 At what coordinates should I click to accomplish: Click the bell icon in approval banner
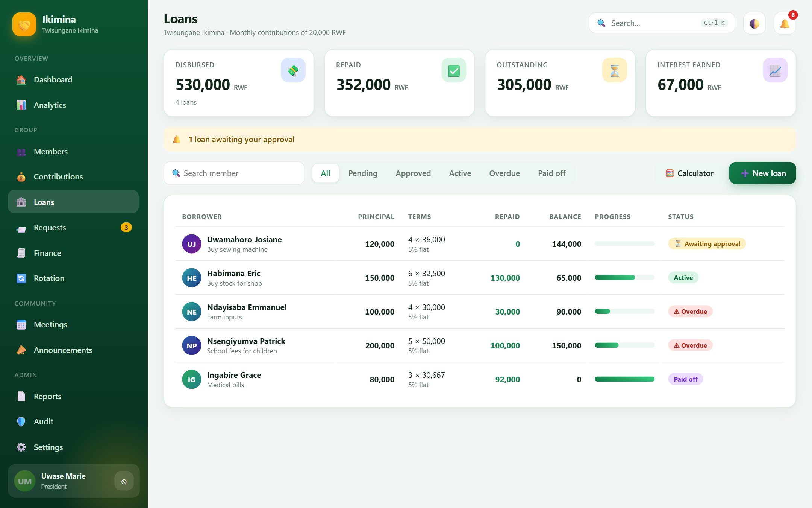[177, 140]
